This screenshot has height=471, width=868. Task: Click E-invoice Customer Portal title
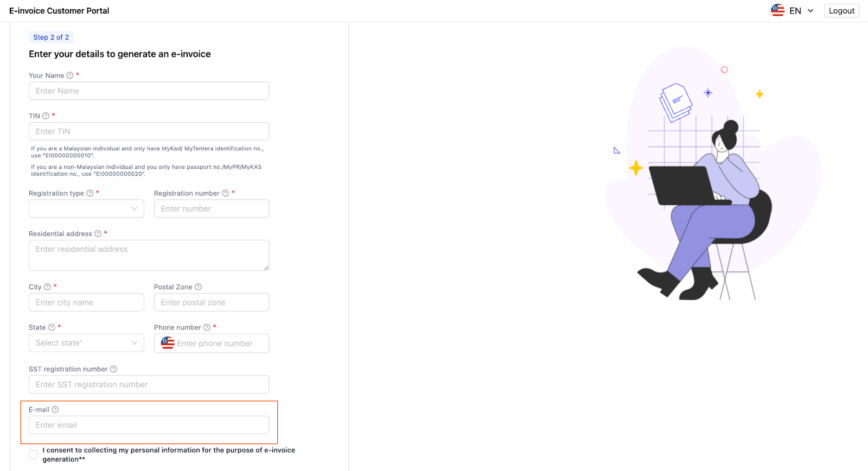[59, 11]
